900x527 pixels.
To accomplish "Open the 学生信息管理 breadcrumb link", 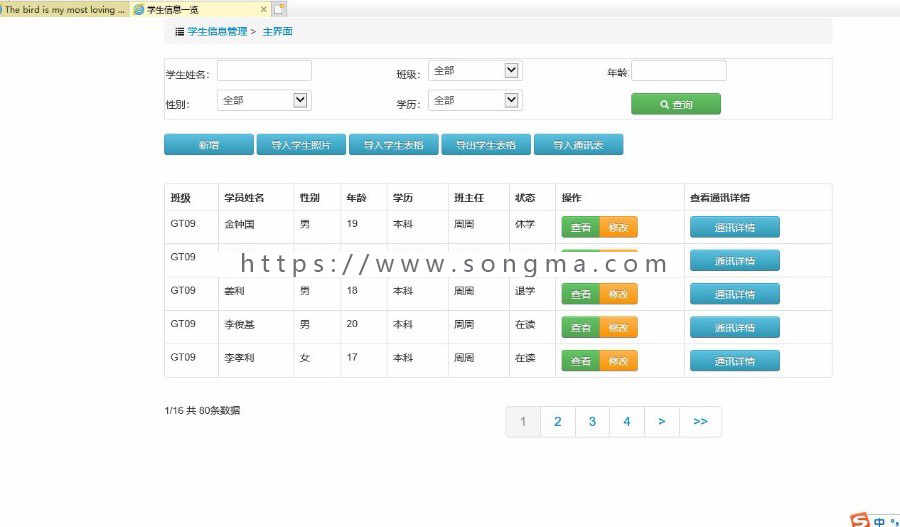I will (217, 32).
